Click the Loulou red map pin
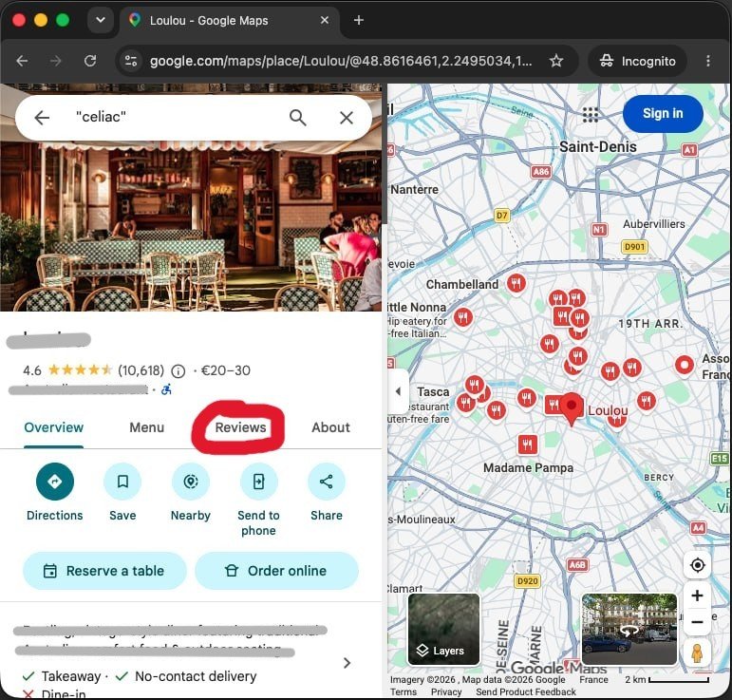The width and height of the screenshot is (732, 700). coord(572,408)
